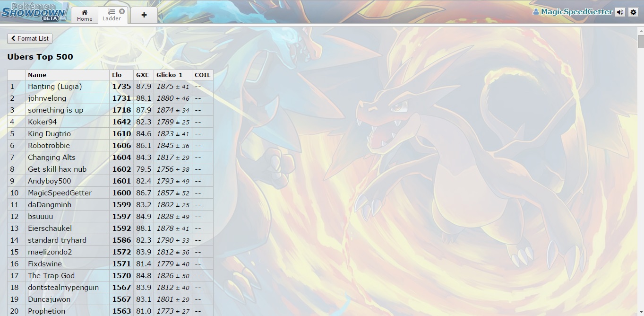Click the Name column header

click(67, 75)
